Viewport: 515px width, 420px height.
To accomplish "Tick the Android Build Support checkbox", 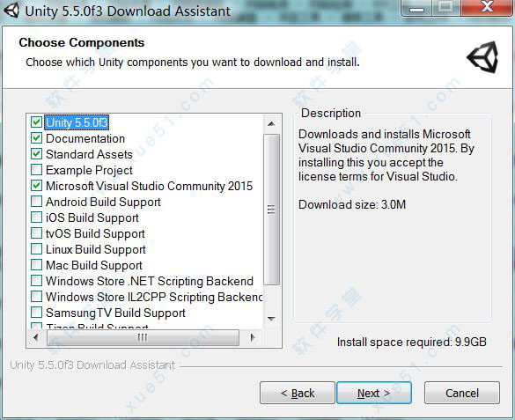I will (x=36, y=202).
